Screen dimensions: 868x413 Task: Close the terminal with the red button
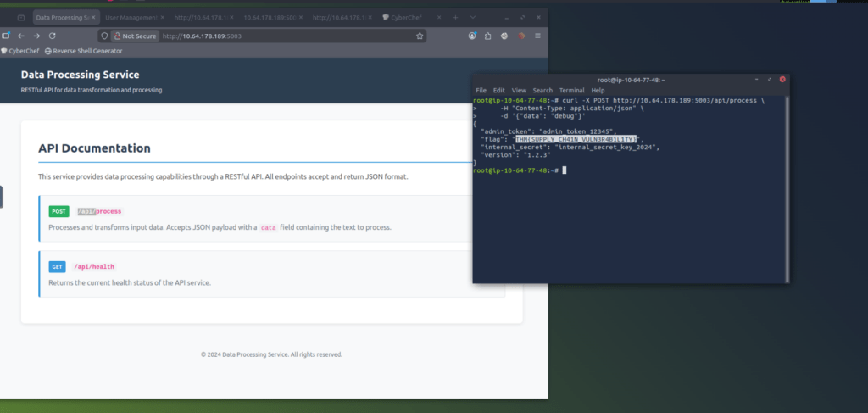click(x=782, y=79)
